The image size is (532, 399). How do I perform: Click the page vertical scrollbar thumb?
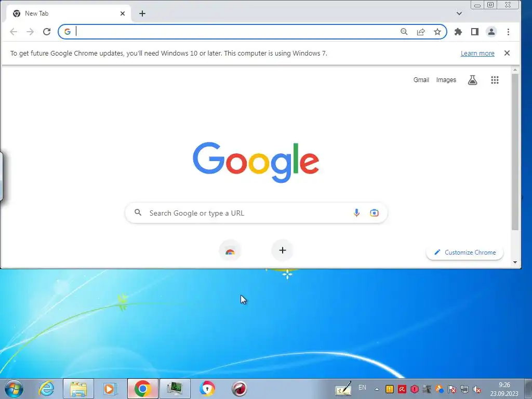point(515,151)
